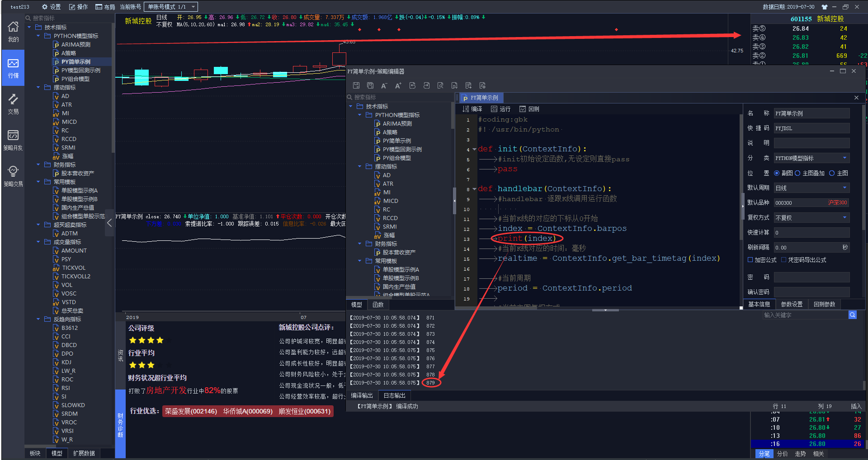Open the 设置 settings menu in title bar
This screenshot has width=868, height=460.
pyautogui.click(x=51, y=7)
